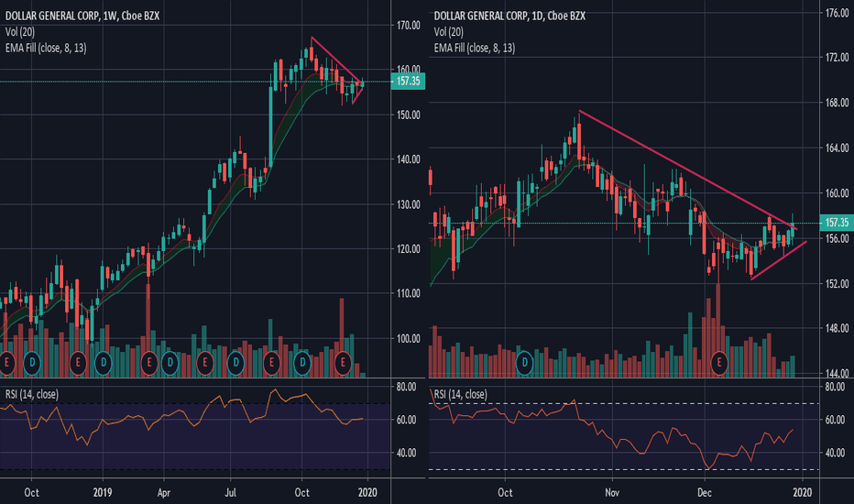Click the 2019 label on weekly time axis
This screenshot has width=854, height=504.
point(103,493)
